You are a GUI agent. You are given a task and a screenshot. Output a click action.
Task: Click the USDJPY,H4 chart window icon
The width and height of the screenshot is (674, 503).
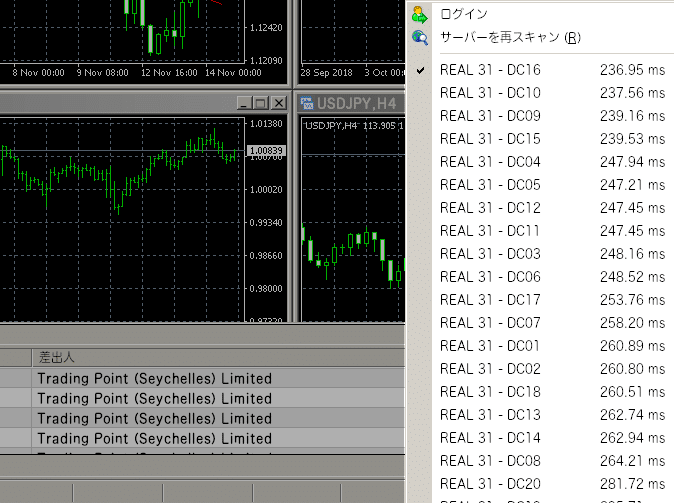(x=307, y=103)
